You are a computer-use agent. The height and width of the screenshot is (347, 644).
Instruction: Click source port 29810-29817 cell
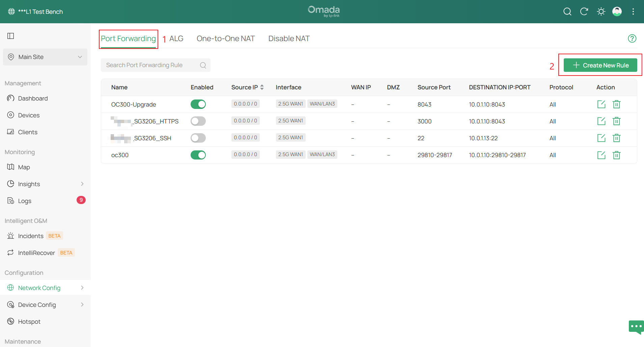click(x=435, y=155)
